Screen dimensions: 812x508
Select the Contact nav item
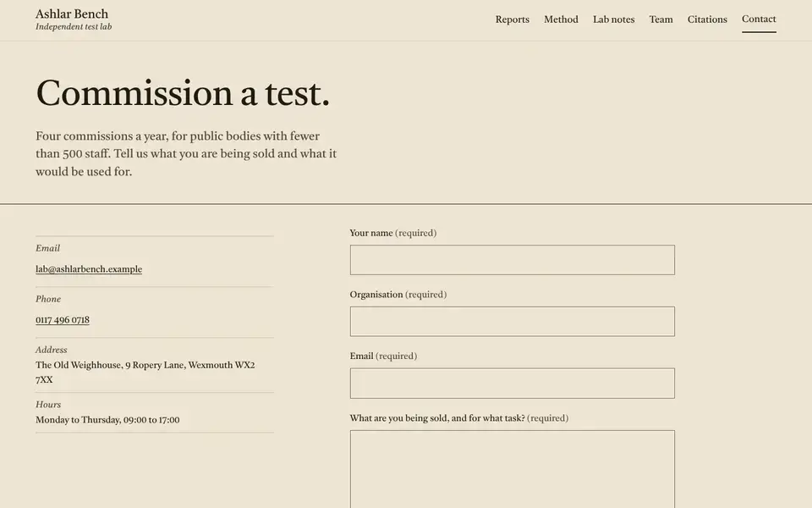tap(759, 19)
